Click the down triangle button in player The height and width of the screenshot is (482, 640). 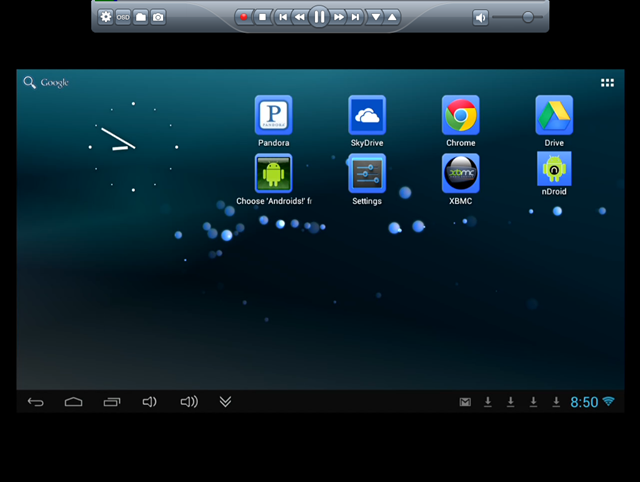pos(376,17)
